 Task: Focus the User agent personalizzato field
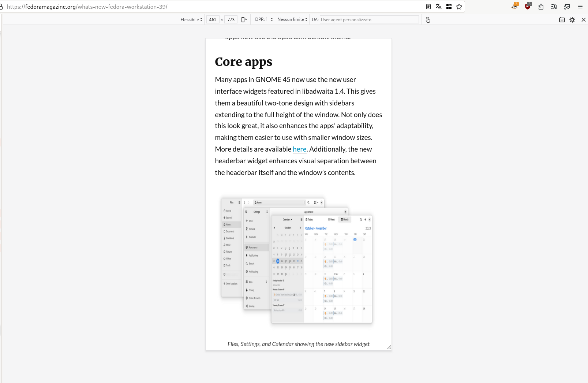369,20
